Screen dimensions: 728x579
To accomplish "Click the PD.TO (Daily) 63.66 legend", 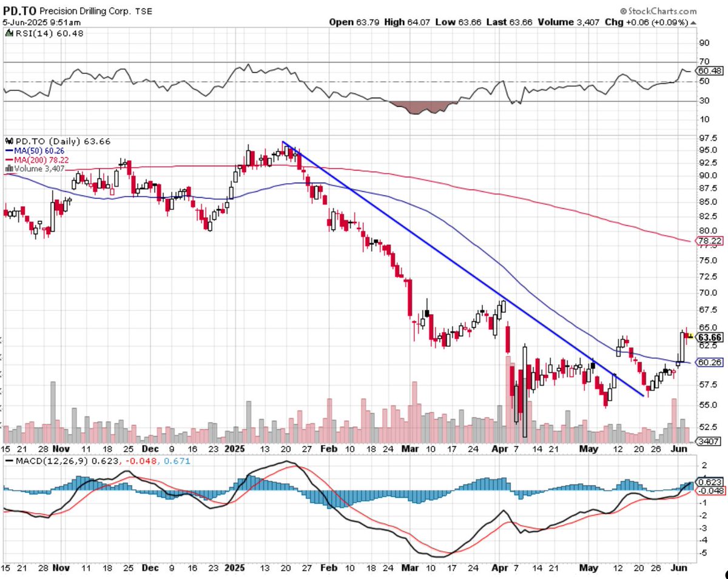I will click(x=57, y=141).
